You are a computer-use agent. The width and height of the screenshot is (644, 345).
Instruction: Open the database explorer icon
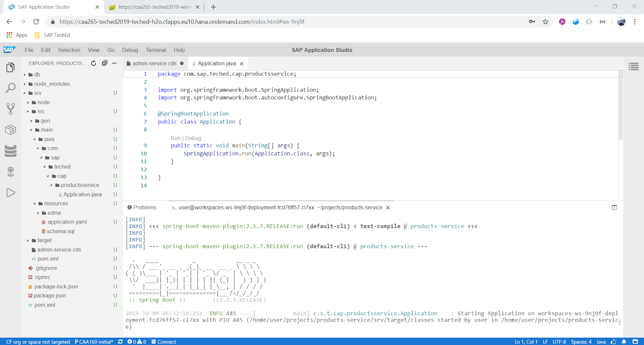tap(10, 151)
